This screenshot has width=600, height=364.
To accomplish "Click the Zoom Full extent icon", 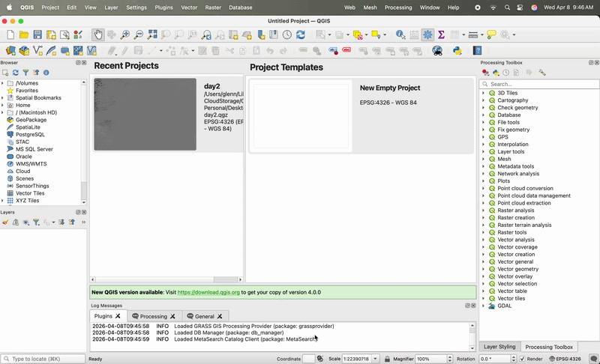I will click(x=152, y=34).
